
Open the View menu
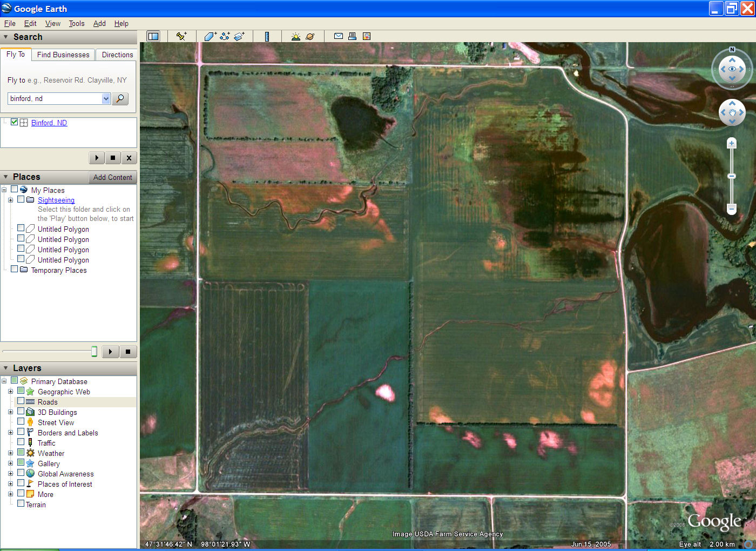click(x=53, y=23)
